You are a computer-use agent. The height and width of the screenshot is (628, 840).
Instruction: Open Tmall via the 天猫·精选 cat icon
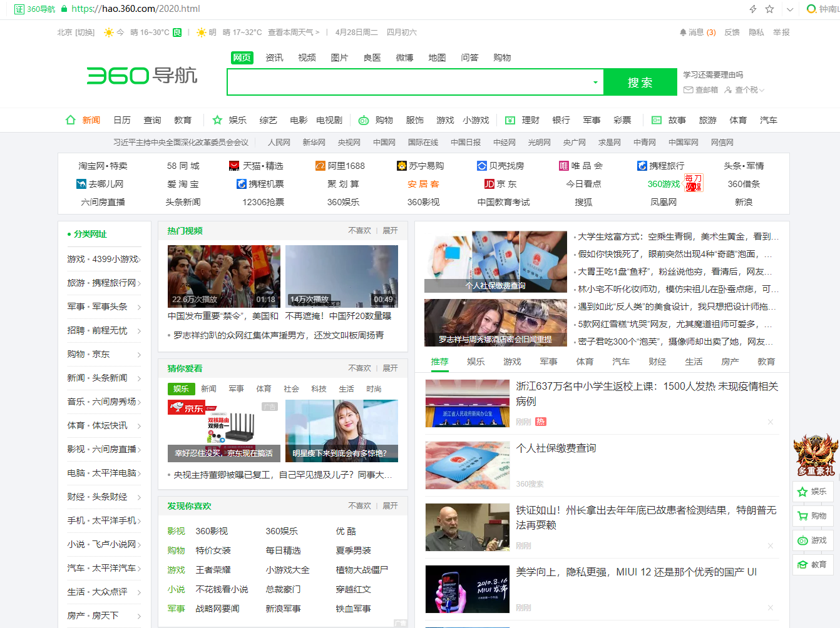click(234, 165)
